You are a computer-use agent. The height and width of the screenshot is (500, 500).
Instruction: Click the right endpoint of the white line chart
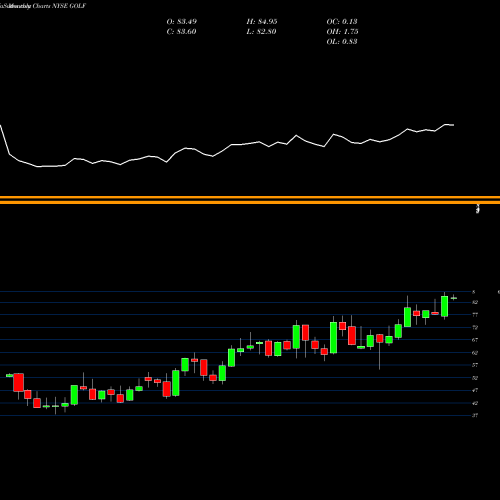[454, 125]
